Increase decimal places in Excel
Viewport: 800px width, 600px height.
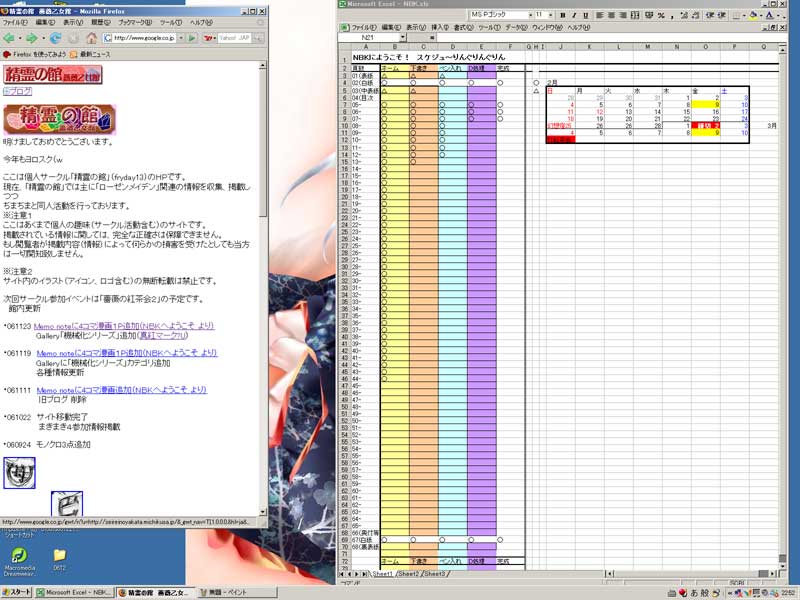[684, 15]
